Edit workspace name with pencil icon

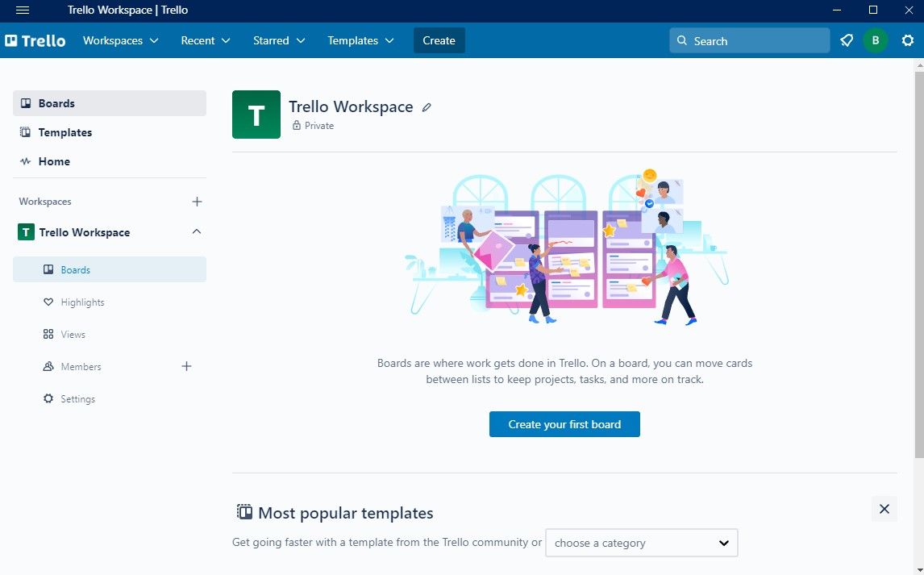pyautogui.click(x=427, y=107)
